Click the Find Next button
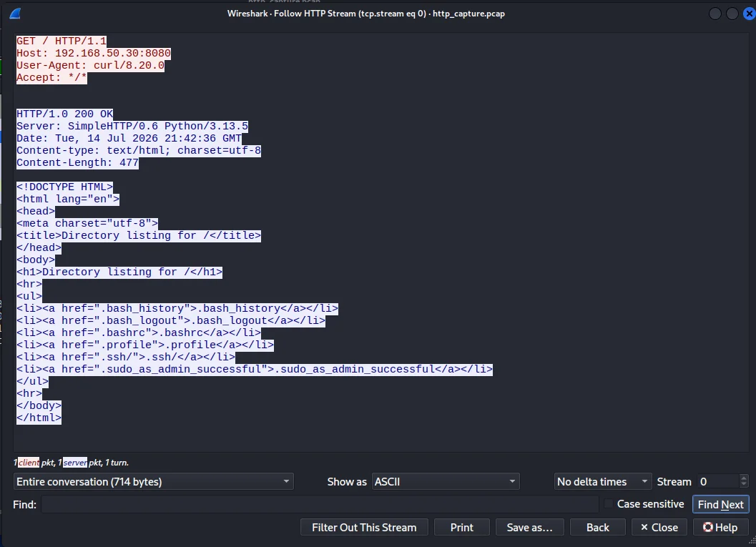This screenshot has width=756, height=547. (721, 505)
